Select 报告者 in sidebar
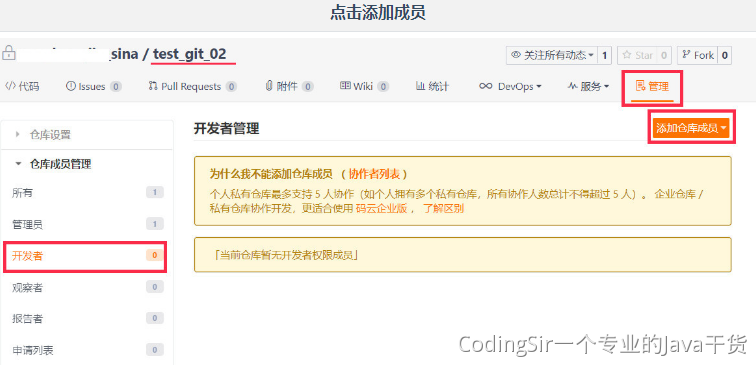Viewport: 756px width, 366px height. click(87, 319)
